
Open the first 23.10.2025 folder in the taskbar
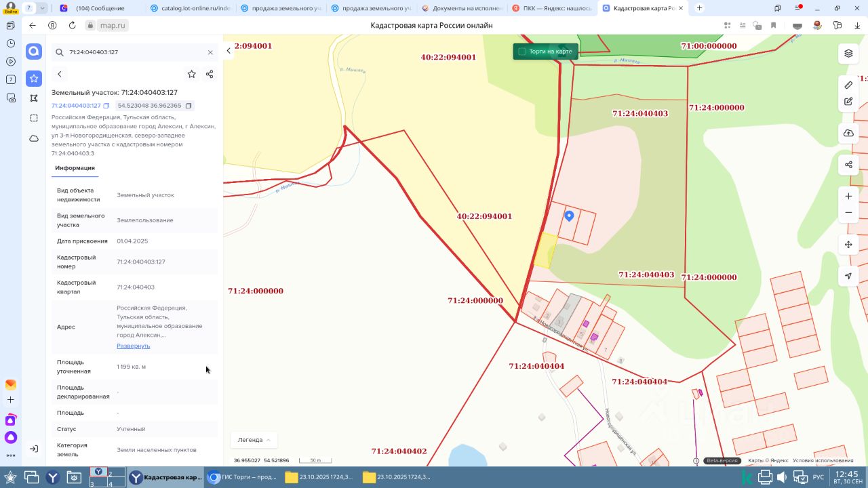pyautogui.click(x=319, y=477)
